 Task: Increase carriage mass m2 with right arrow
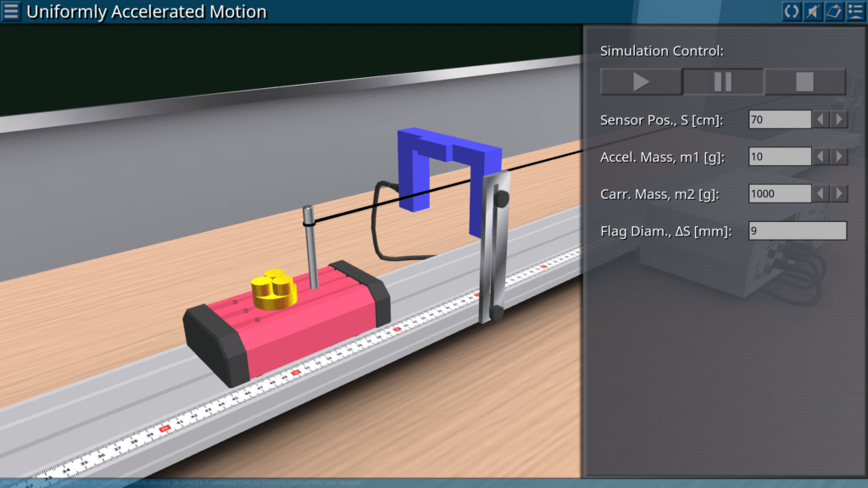point(839,194)
